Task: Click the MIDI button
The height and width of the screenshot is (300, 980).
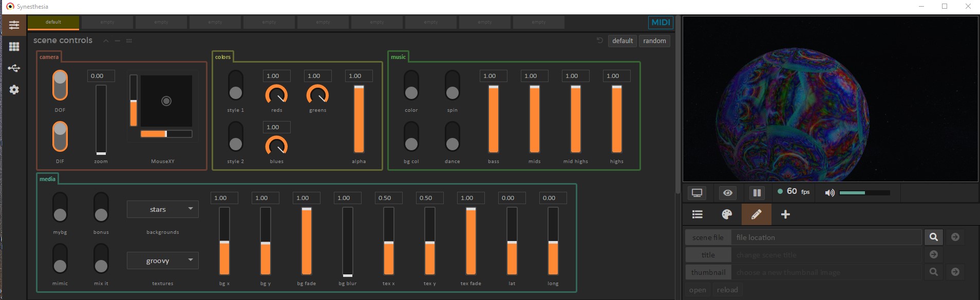Action: pos(661,23)
